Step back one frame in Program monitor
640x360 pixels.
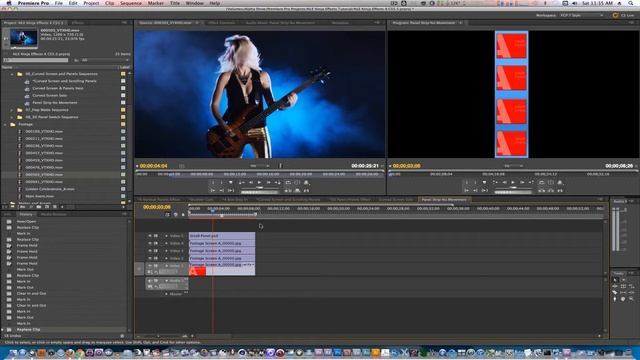504,182
